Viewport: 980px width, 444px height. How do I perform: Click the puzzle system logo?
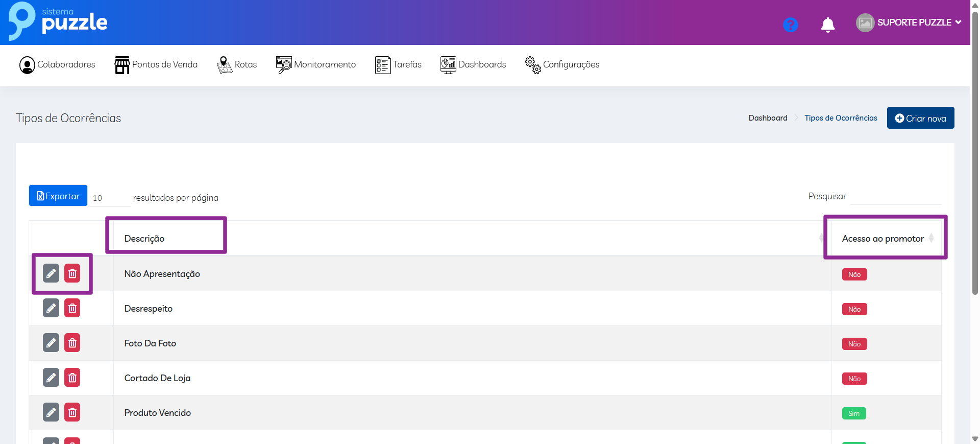58,21
